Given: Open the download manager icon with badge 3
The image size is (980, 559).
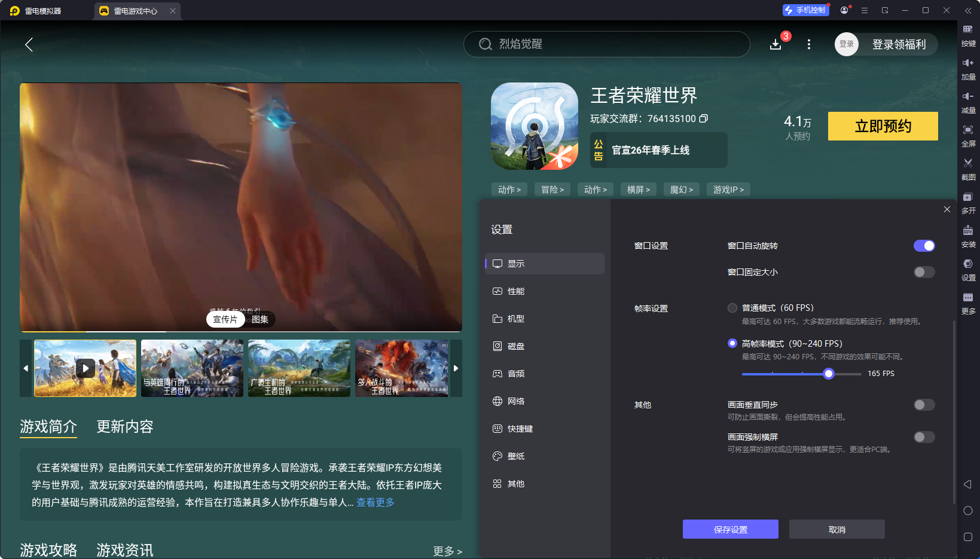Looking at the screenshot, I should point(776,44).
